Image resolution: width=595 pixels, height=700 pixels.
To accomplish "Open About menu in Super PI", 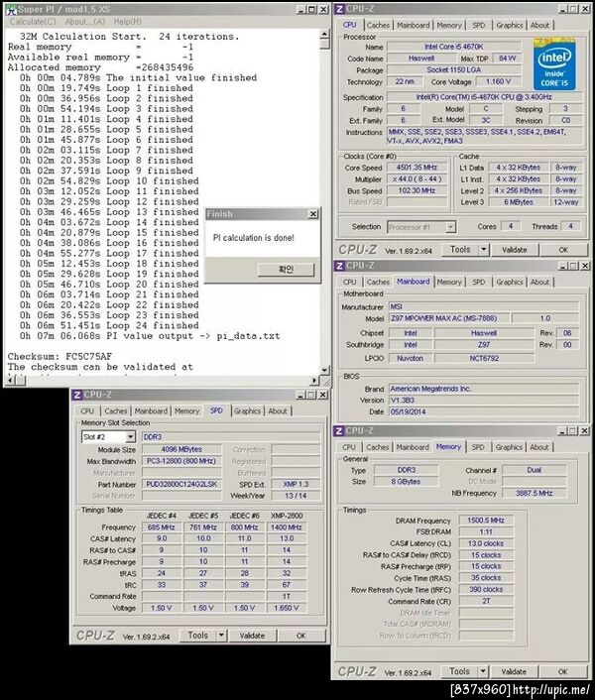I will pos(85,22).
